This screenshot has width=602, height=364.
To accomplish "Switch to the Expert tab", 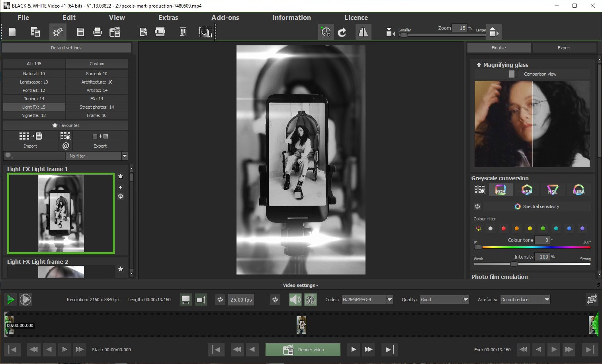I will tap(564, 48).
